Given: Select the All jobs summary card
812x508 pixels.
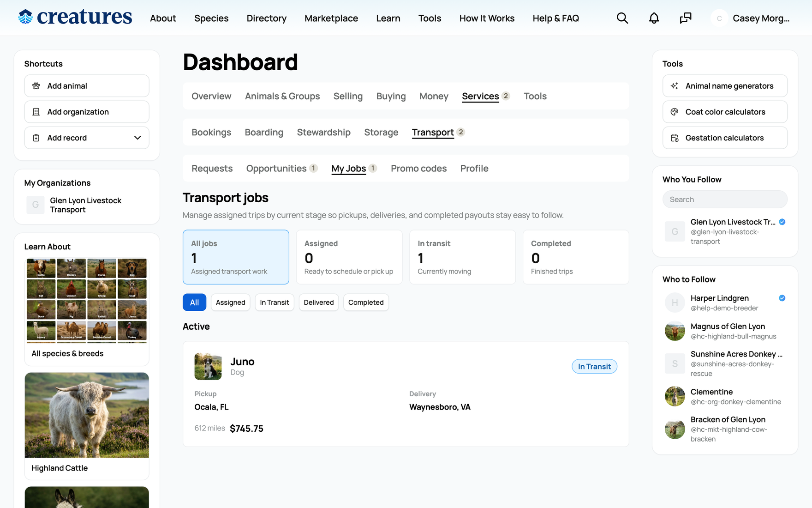Looking at the screenshot, I should [236, 257].
